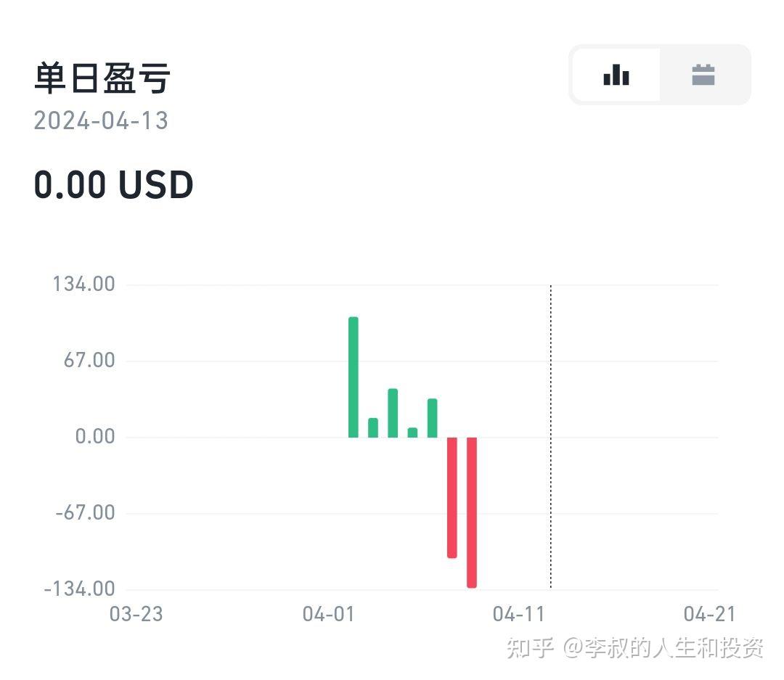Screen dimensions: 784x680
Task: Tap the 0.00 USD amount
Action: tap(114, 185)
